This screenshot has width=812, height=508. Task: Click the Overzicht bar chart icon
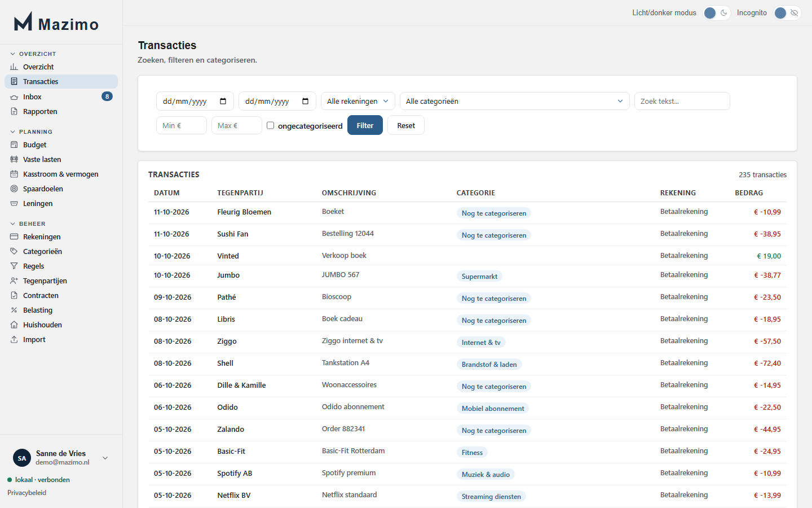(x=14, y=67)
